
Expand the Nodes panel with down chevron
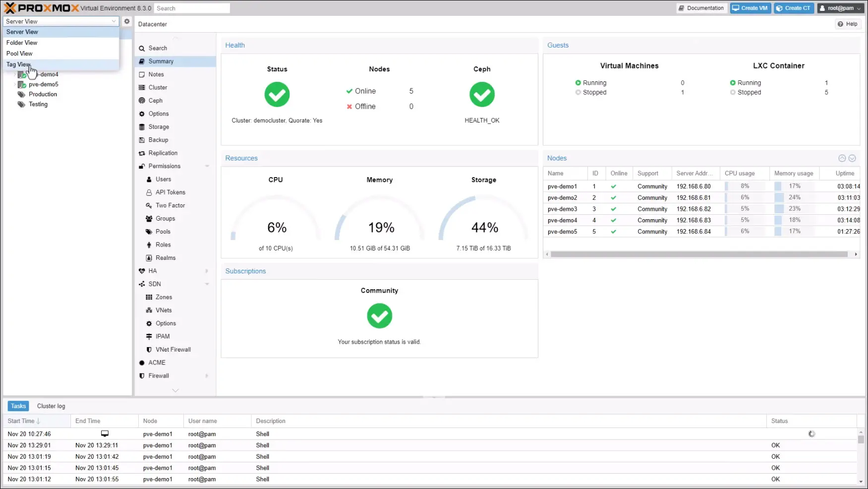(x=852, y=158)
